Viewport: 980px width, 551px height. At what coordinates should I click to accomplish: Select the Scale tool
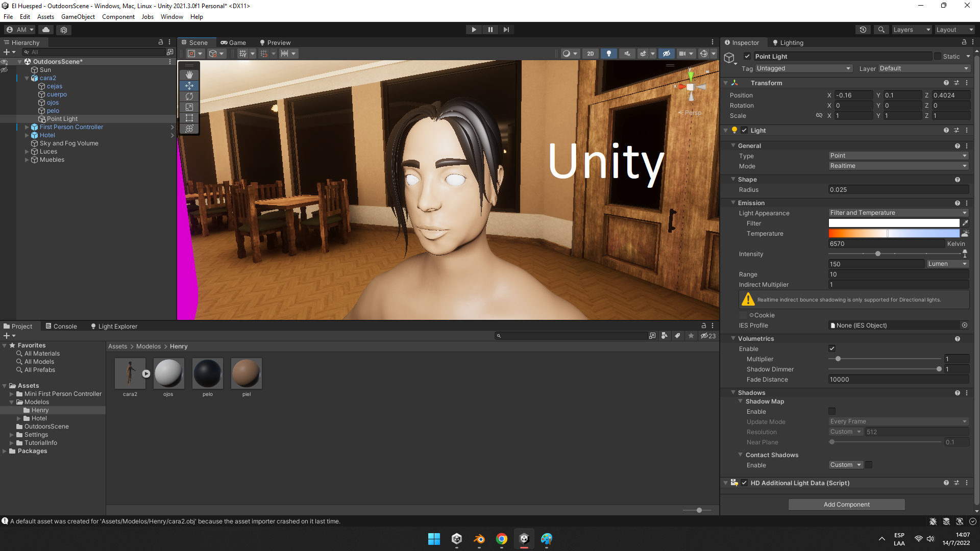point(189,107)
